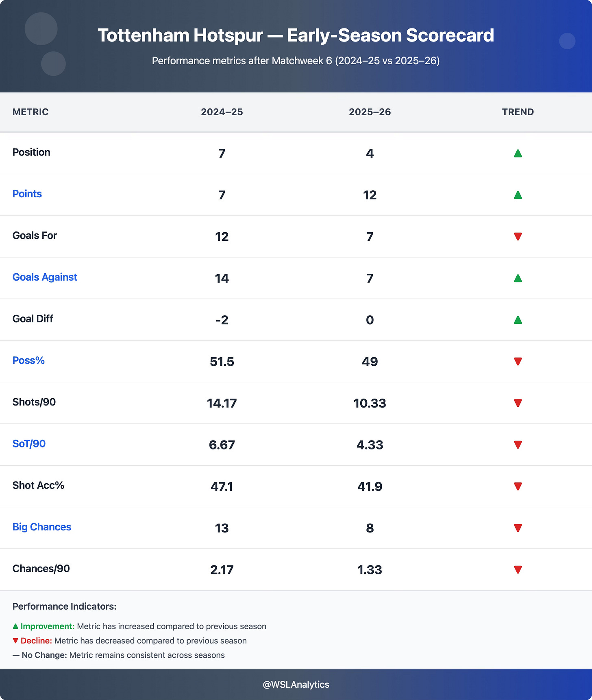
Task: Click the Chances/90 value 1.33
Action: pyautogui.click(x=370, y=569)
